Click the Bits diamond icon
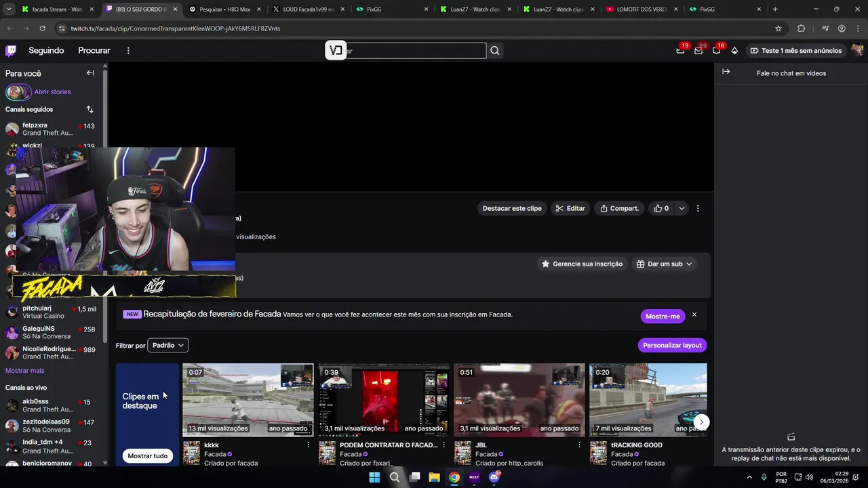 click(734, 51)
